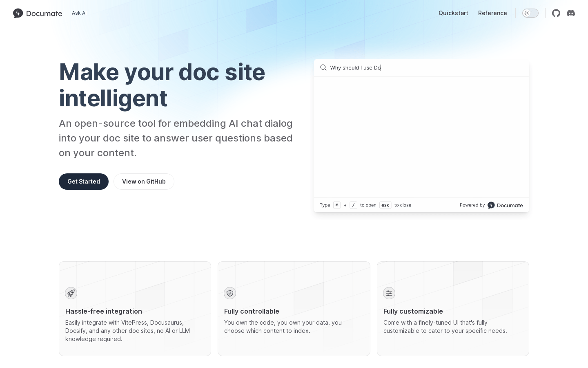Click the Powered by Documate link text

point(491,205)
